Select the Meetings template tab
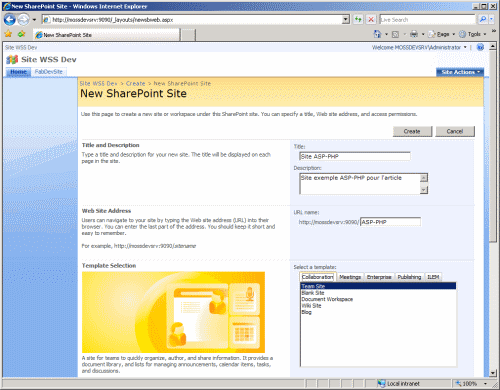 [350, 277]
